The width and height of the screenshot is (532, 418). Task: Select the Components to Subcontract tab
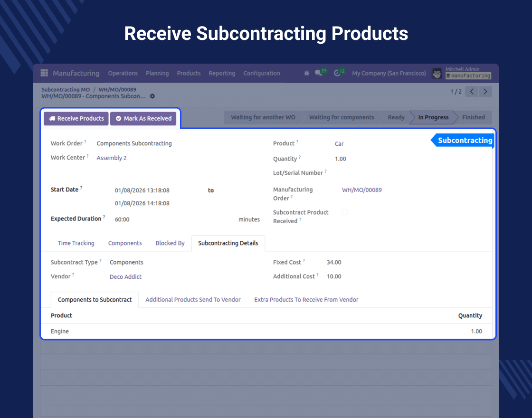click(x=95, y=300)
